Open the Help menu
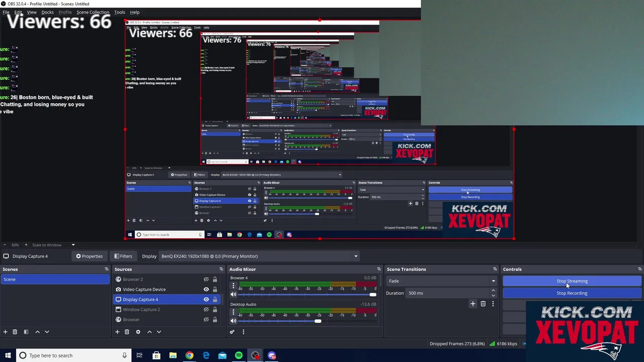Screen dimensions: 644x362 pyautogui.click(x=135, y=12)
